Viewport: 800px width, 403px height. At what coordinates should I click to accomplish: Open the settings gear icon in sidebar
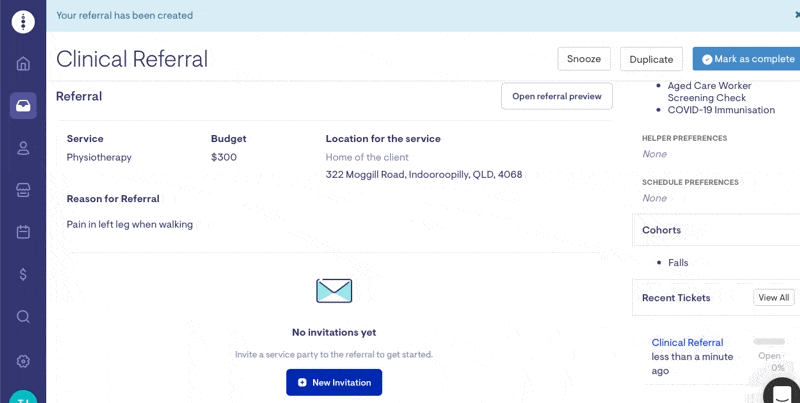pyautogui.click(x=23, y=361)
